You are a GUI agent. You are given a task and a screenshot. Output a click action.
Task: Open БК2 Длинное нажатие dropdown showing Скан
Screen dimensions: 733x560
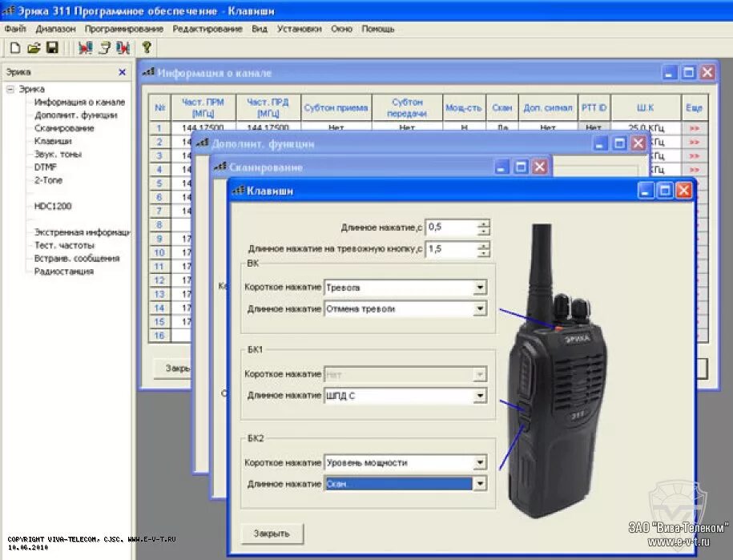(480, 483)
